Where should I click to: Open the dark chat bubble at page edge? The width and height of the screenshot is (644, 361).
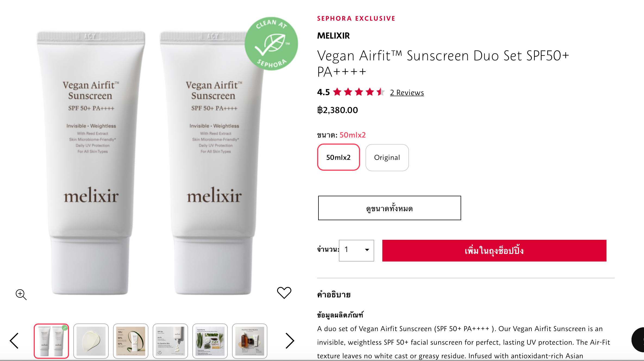pyautogui.click(x=638, y=340)
